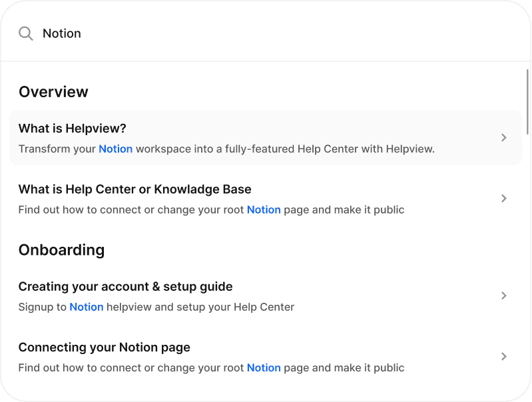Open "Creating your account & setup guide"

click(x=266, y=296)
